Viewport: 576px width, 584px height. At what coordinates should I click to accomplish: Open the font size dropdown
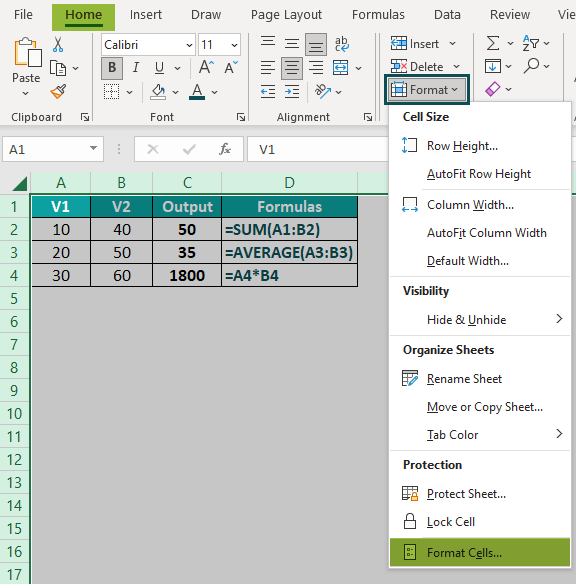(x=234, y=45)
